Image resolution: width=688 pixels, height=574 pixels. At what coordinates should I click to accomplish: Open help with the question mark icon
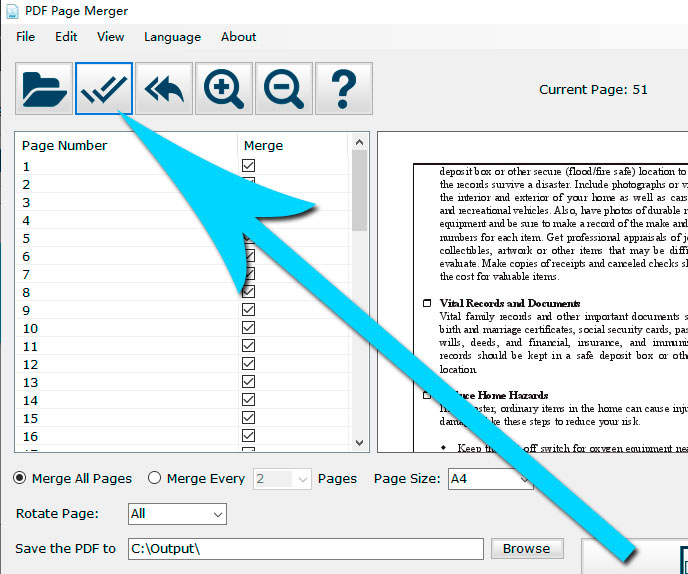(x=344, y=89)
